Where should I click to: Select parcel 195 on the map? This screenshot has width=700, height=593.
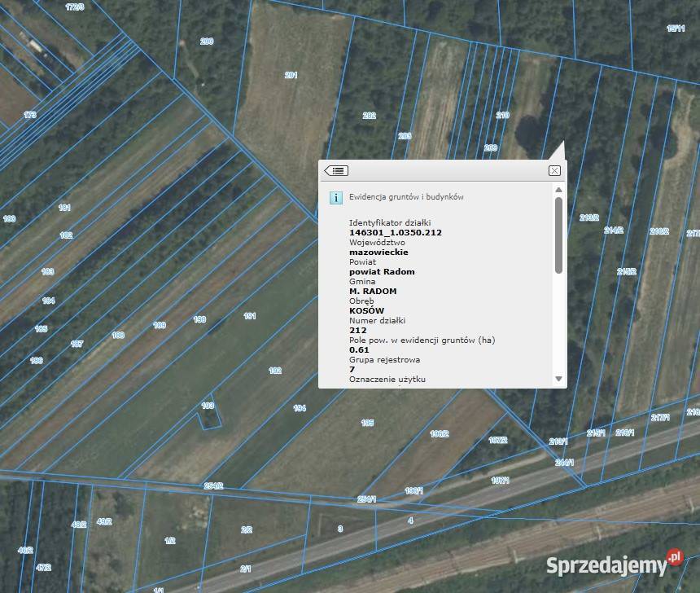pos(367,423)
